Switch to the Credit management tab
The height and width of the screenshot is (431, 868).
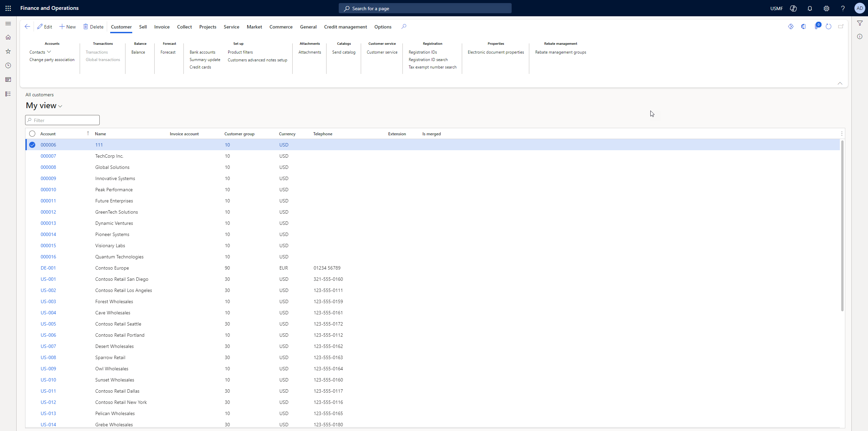(x=345, y=27)
